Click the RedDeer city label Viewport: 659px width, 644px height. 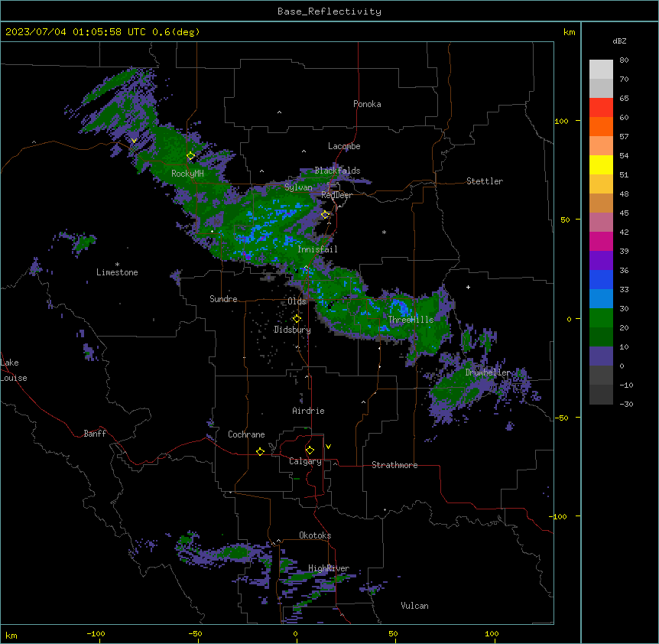pos(336,195)
